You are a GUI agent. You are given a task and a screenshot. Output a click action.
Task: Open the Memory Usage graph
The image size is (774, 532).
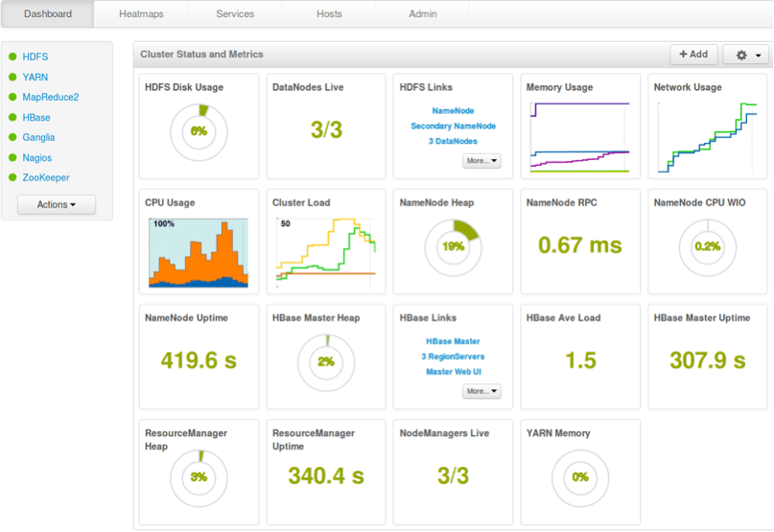(579, 137)
